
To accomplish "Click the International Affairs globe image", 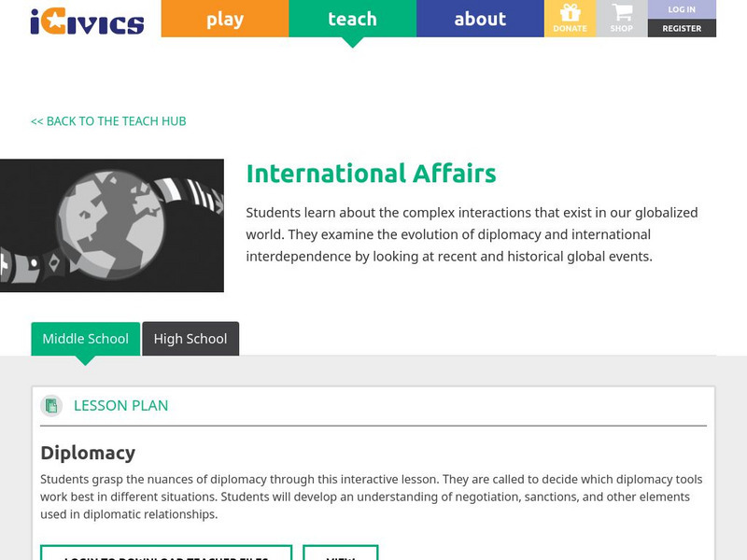I will click(x=112, y=226).
